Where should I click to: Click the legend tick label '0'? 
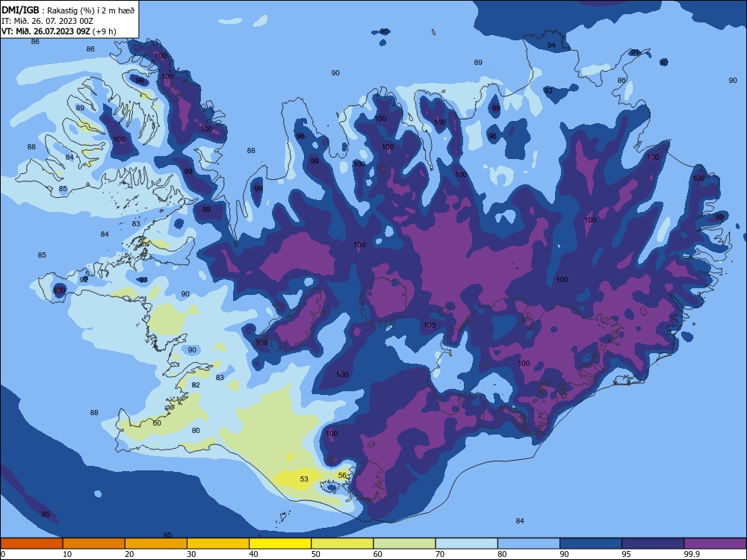(x=3, y=554)
